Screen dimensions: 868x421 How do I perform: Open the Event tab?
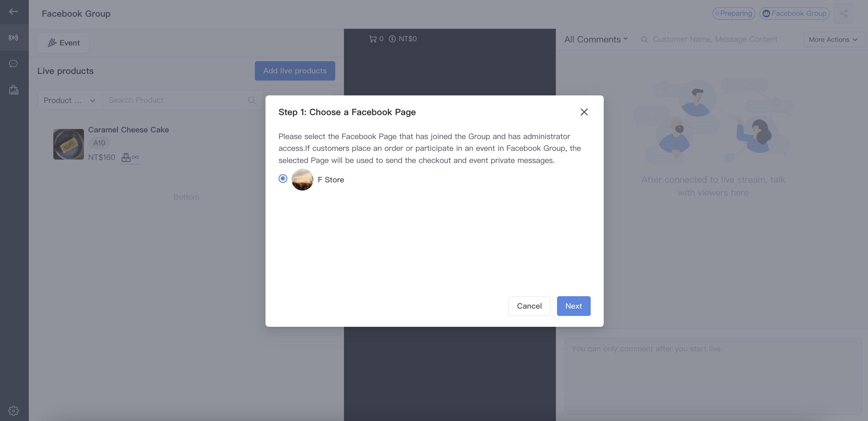click(63, 43)
